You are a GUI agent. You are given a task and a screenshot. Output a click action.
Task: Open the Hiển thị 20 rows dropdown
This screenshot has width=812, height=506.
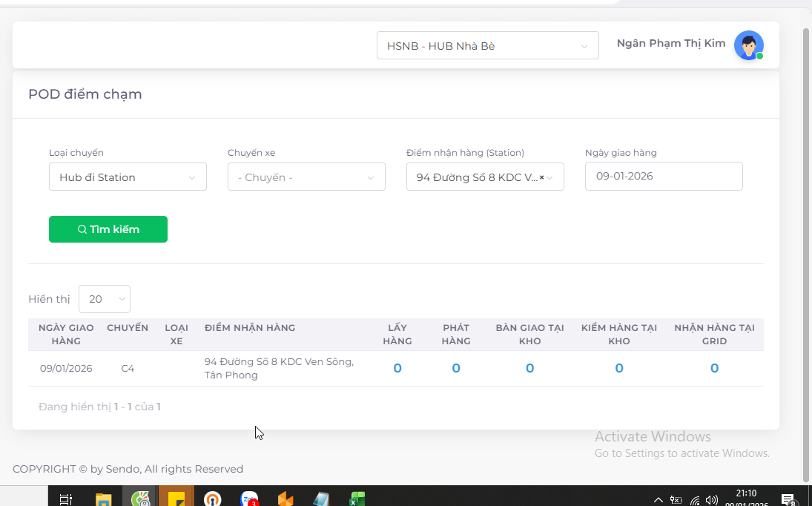pyautogui.click(x=105, y=299)
